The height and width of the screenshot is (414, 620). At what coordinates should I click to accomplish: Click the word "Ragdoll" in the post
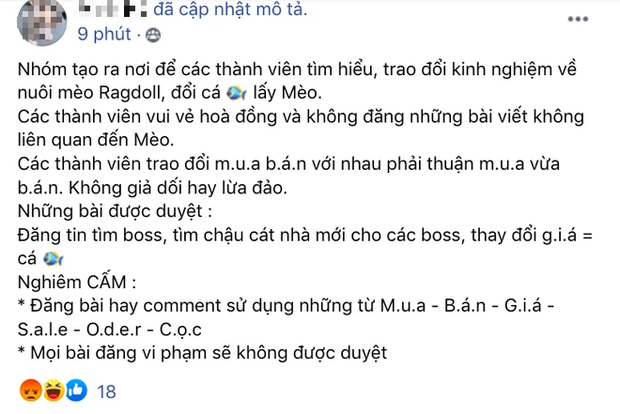[130, 93]
